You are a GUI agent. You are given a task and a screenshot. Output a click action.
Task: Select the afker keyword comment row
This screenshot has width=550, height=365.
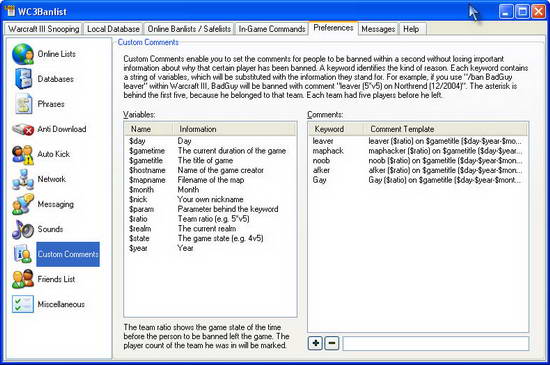(418, 170)
